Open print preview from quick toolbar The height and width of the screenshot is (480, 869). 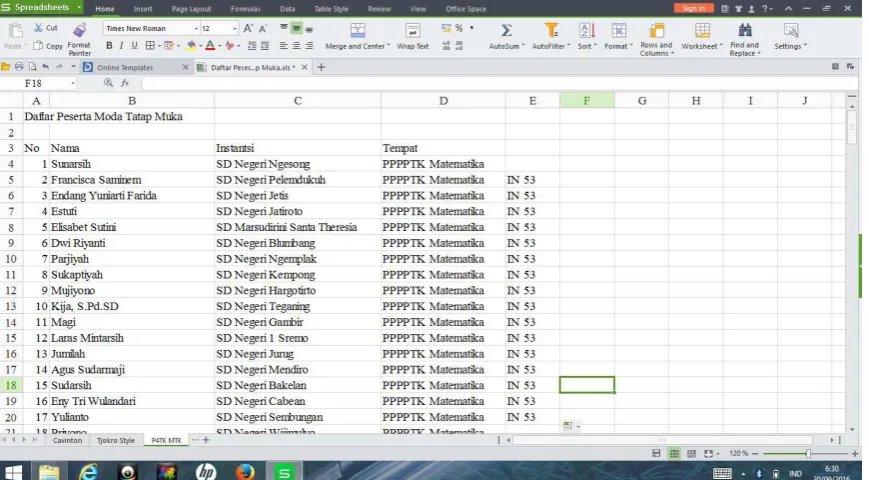(32, 67)
